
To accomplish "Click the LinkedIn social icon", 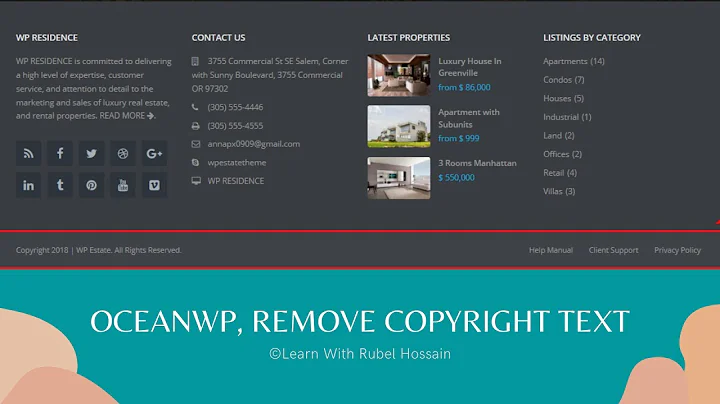I will pyautogui.click(x=28, y=185).
